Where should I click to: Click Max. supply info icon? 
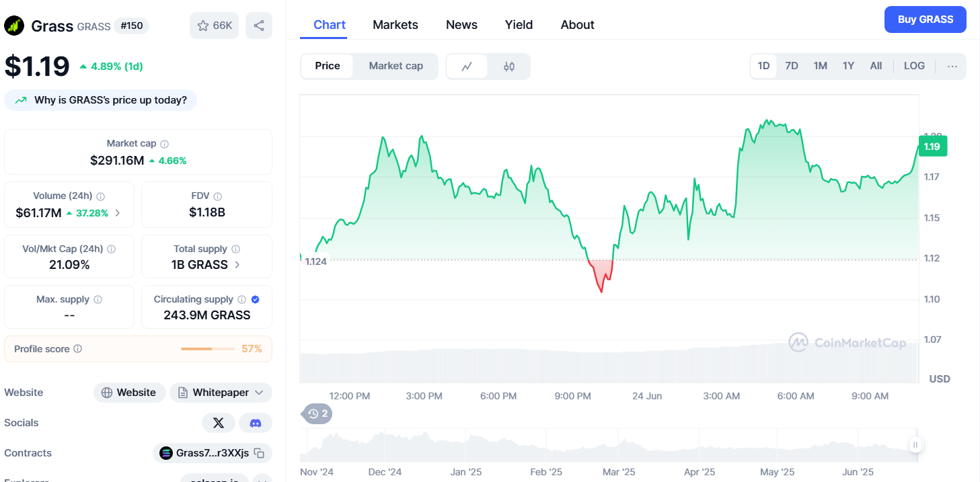pyautogui.click(x=98, y=300)
